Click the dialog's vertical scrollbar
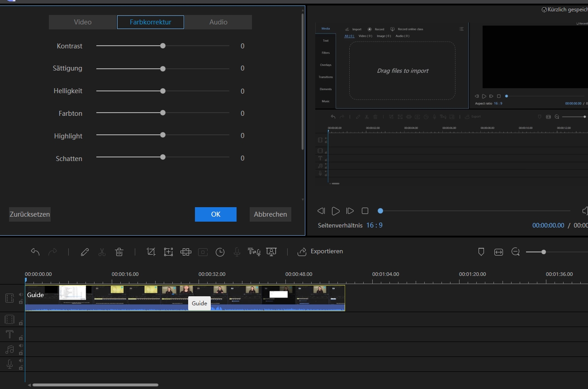Screen dimensions: 588x389 303,81
